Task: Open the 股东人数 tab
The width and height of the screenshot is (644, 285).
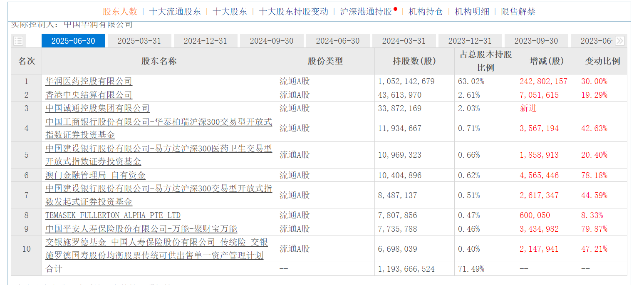Action: (120, 12)
